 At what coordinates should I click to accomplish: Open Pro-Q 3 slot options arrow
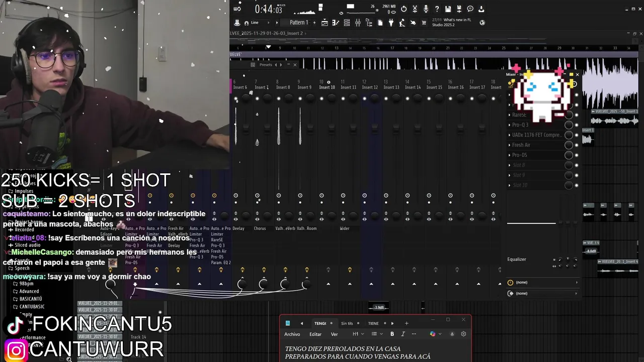509,125
